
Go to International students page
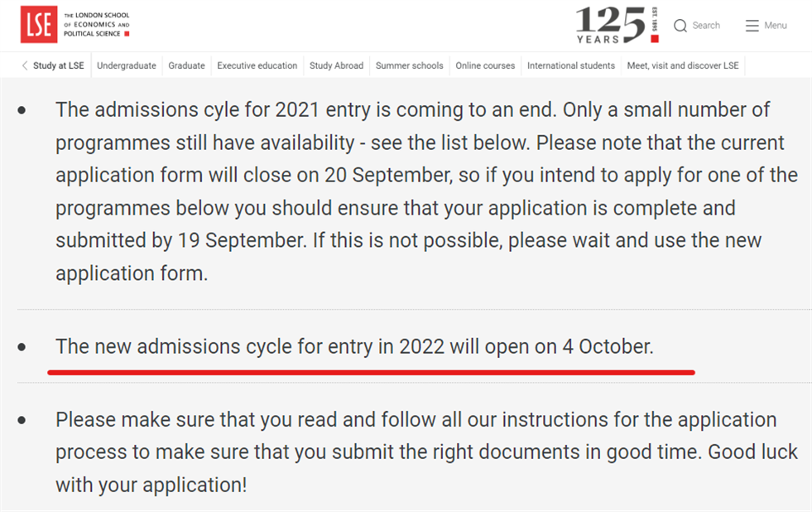[570, 65]
